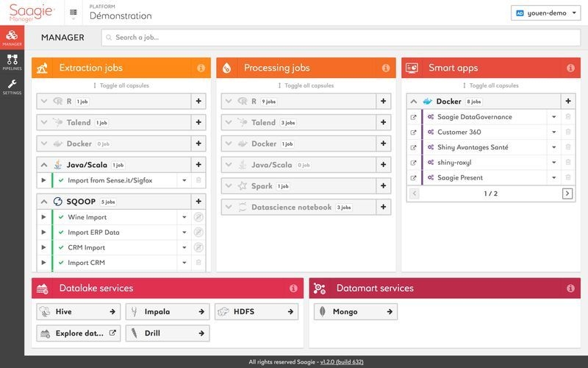Image resolution: width=588 pixels, height=368 pixels.
Task: Expand the Extraction Talend capsule
Action: tap(44, 122)
